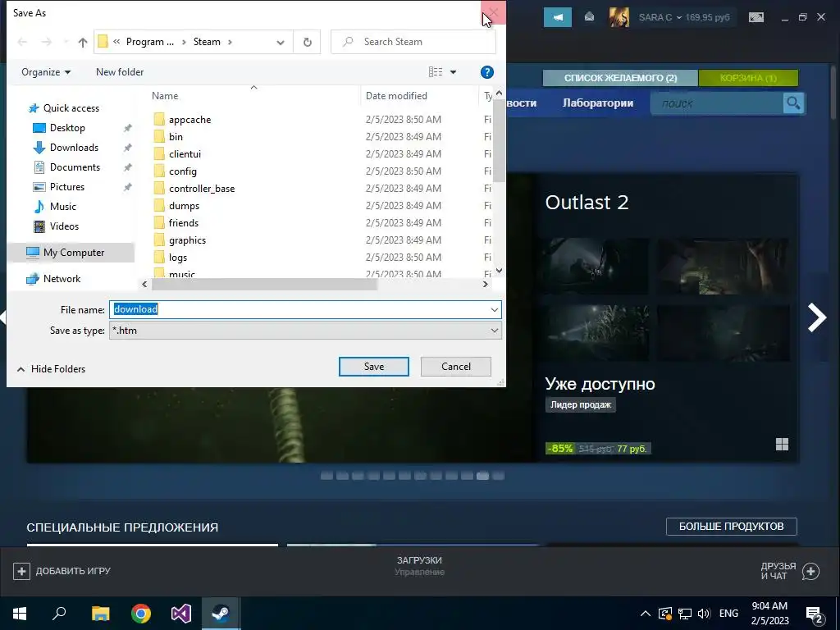Open Visual Studio from the taskbar

(181, 614)
